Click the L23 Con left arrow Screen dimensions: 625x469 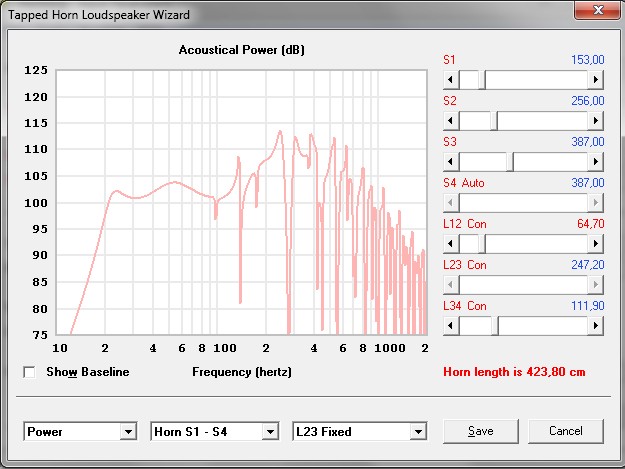[x=451, y=285]
